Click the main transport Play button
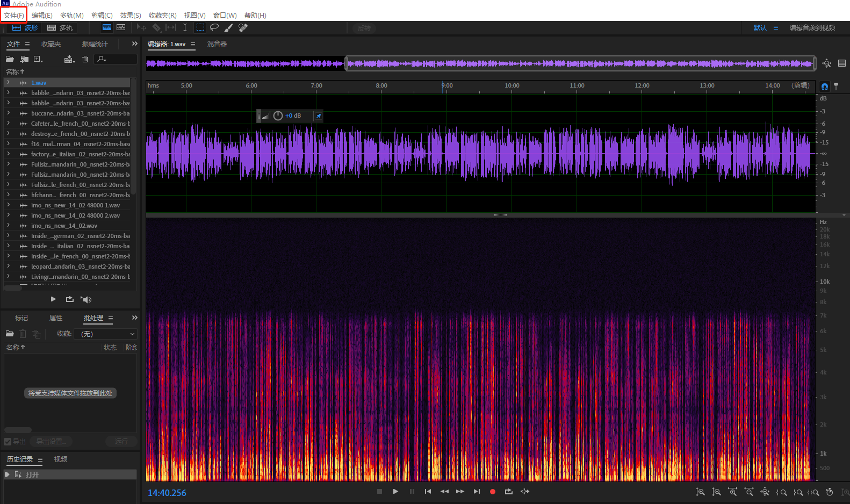The width and height of the screenshot is (850, 504). [395, 492]
